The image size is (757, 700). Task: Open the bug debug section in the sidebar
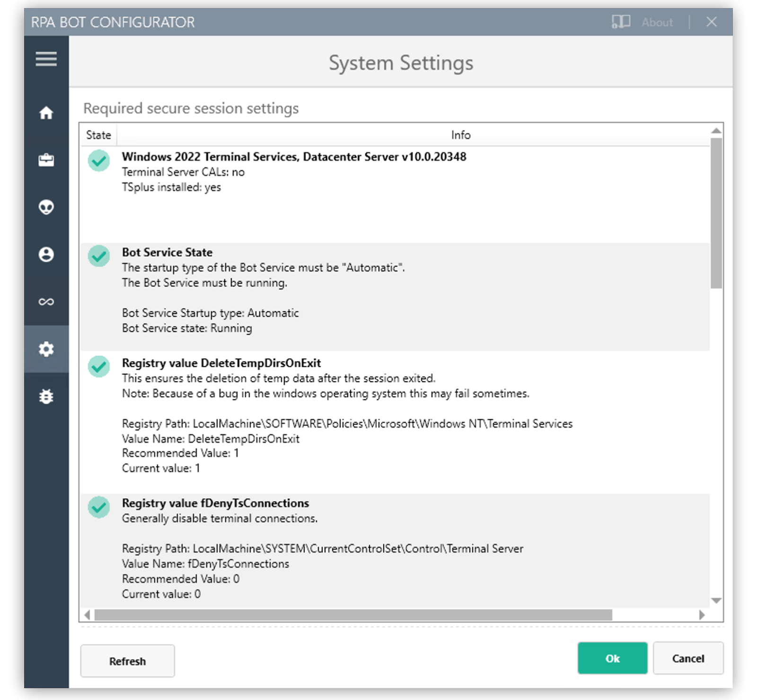click(x=46, y=397)
